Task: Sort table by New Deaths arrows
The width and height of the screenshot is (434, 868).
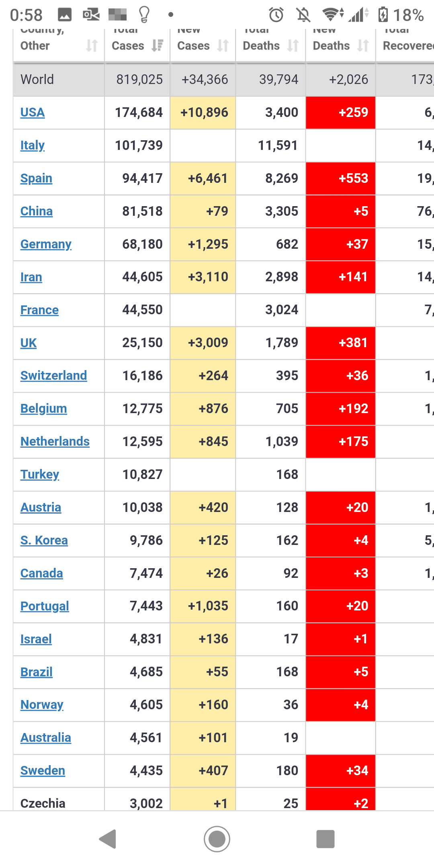Action: coord(363,45)
